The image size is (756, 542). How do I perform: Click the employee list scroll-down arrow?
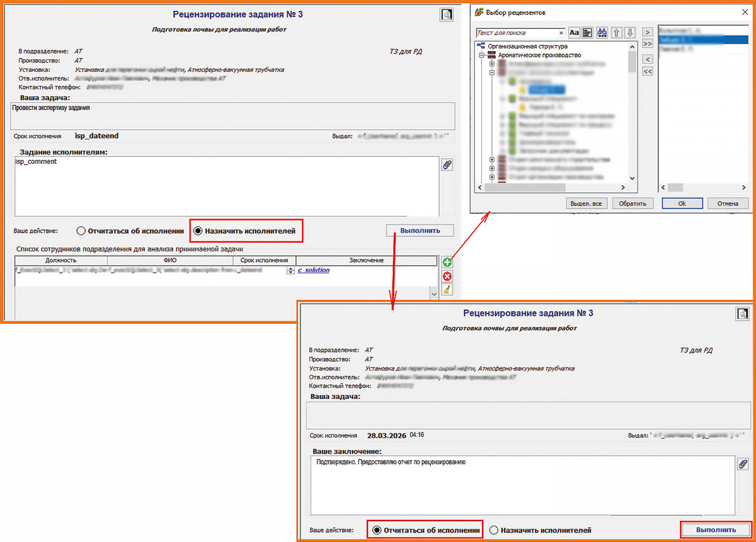(433, 294)
